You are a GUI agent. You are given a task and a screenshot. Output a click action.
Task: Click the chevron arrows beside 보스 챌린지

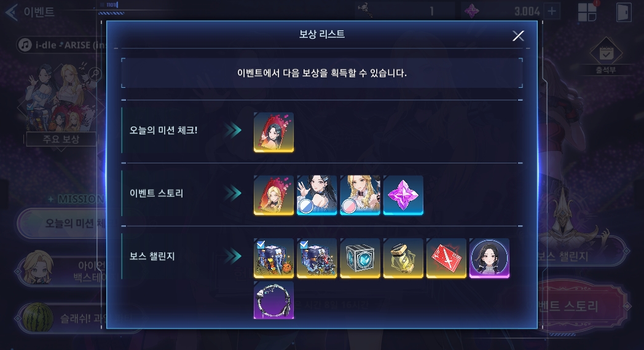click(234, 256)
